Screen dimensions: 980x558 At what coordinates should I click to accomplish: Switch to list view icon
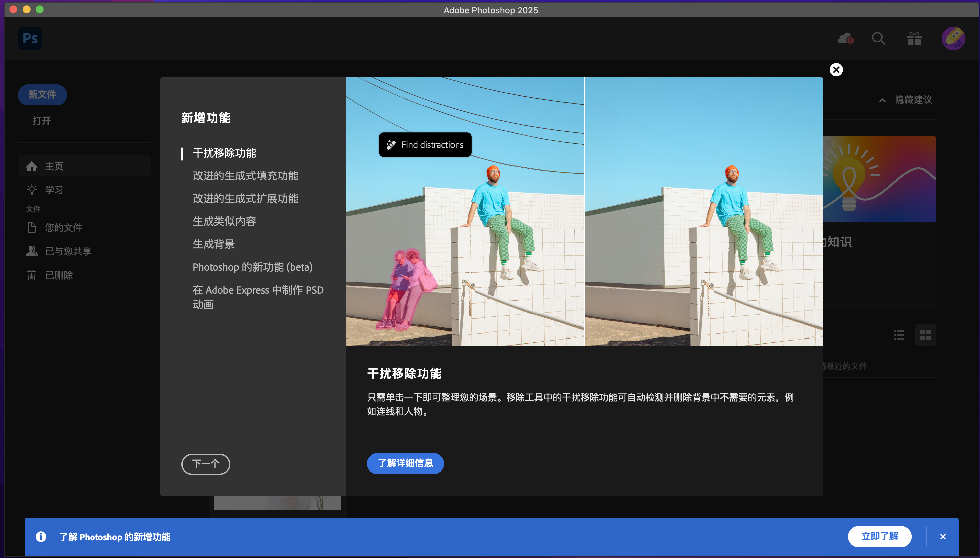coord(899,335)
